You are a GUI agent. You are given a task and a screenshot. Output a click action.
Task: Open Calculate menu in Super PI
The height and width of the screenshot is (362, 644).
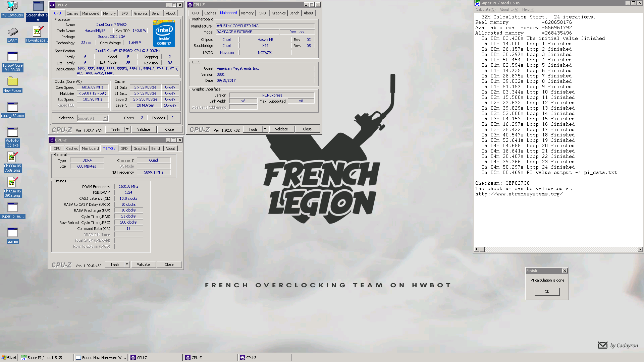tap(485, 9)
